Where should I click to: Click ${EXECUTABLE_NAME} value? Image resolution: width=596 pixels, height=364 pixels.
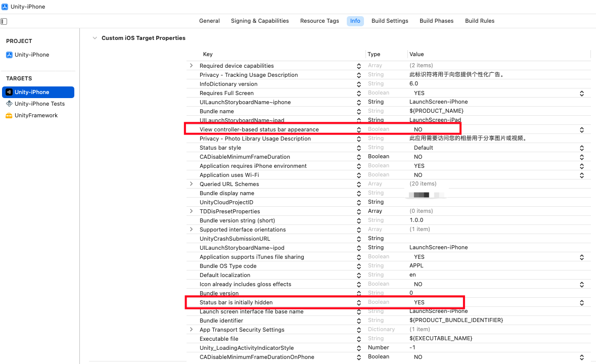[x=441, y=338]
